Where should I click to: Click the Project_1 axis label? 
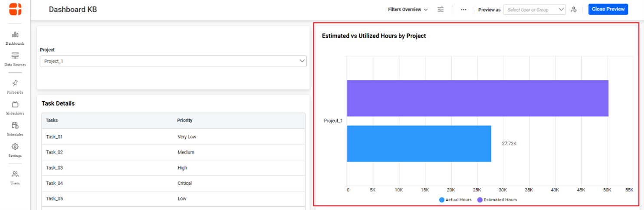pyautogui.click(x=333, y=121)
